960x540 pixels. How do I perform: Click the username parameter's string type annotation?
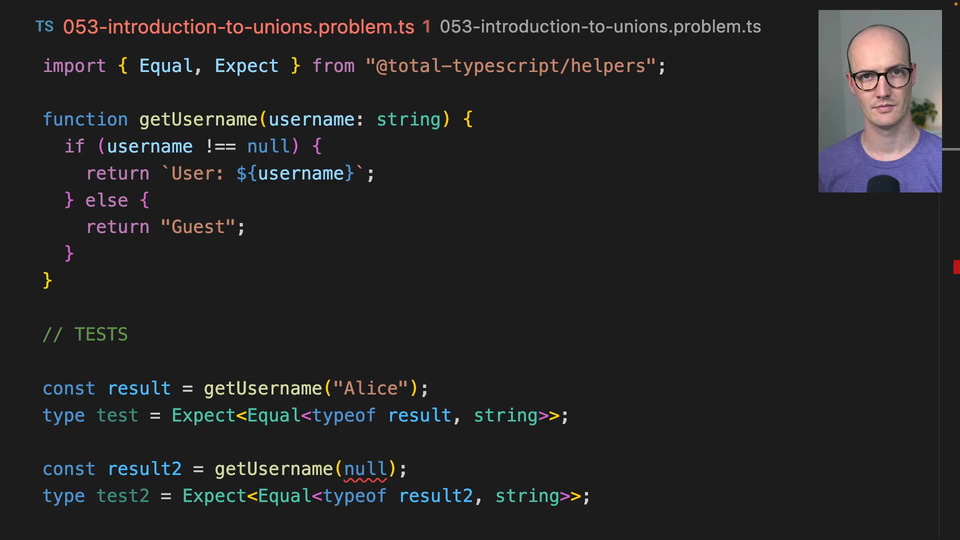408,120
